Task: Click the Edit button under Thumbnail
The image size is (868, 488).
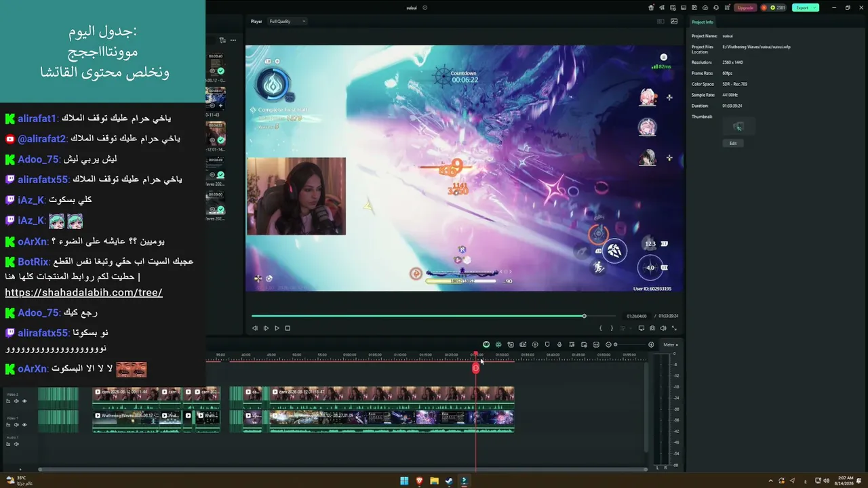Action: (733, 143)
